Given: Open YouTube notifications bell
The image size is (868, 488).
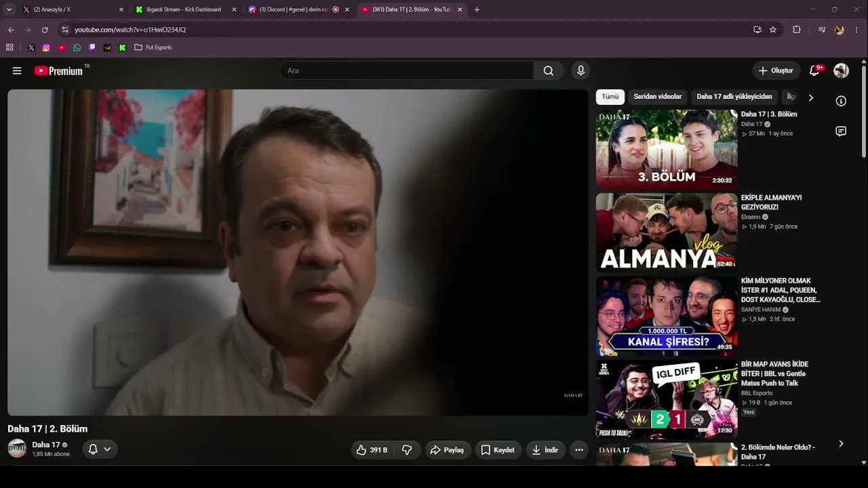Looking at the screenshot, I should click(815, 70).
